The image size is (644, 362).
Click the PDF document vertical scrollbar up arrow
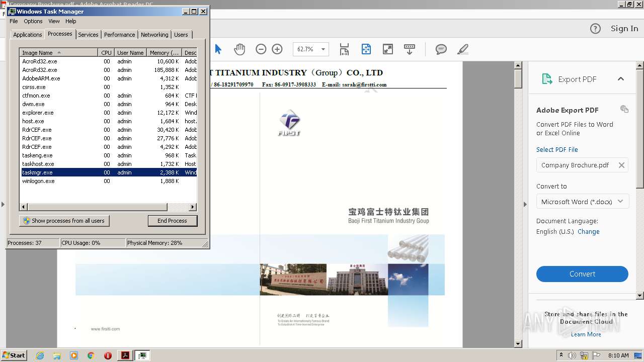point(518,65)
